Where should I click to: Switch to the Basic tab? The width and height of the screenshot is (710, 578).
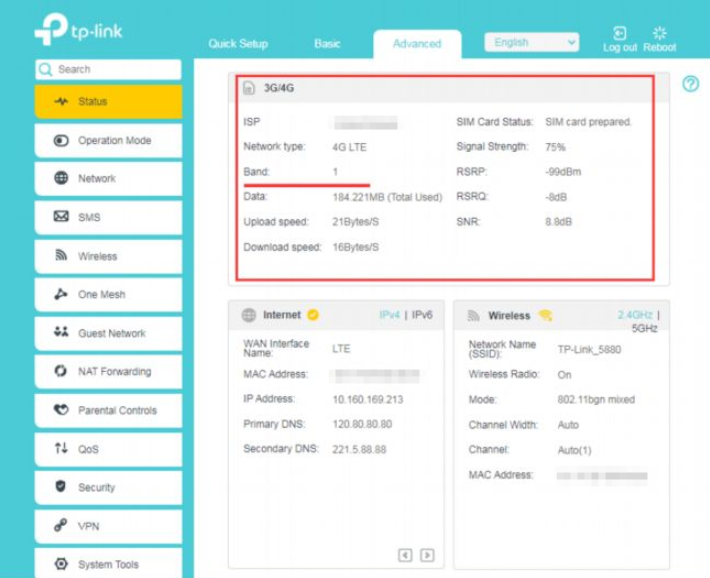pos(327,44)
